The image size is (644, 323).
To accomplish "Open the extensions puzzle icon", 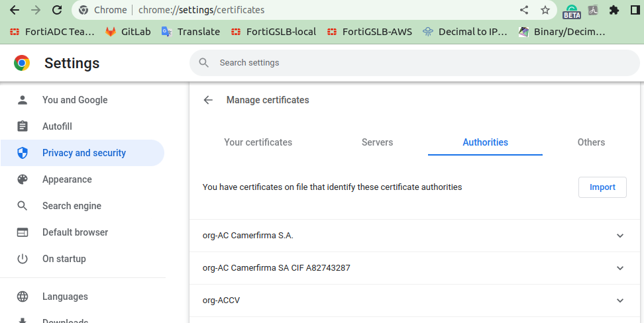I will (614, 10).
